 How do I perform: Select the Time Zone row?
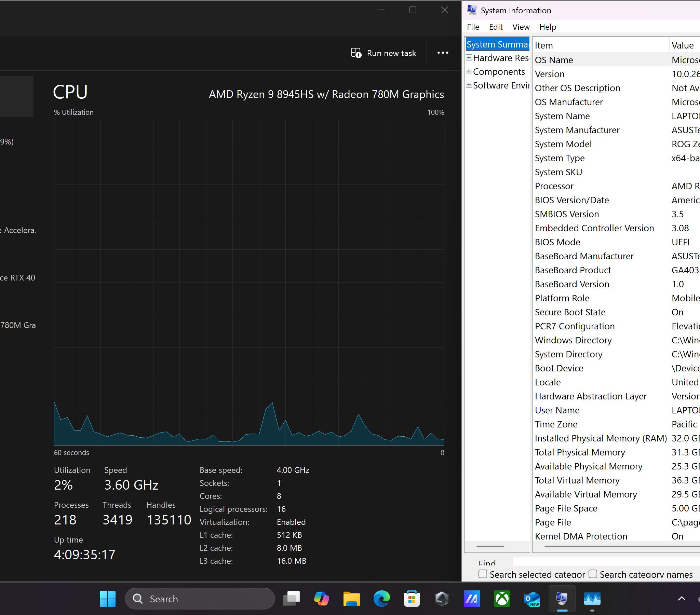pyautogui.click(x=617, y=424)
